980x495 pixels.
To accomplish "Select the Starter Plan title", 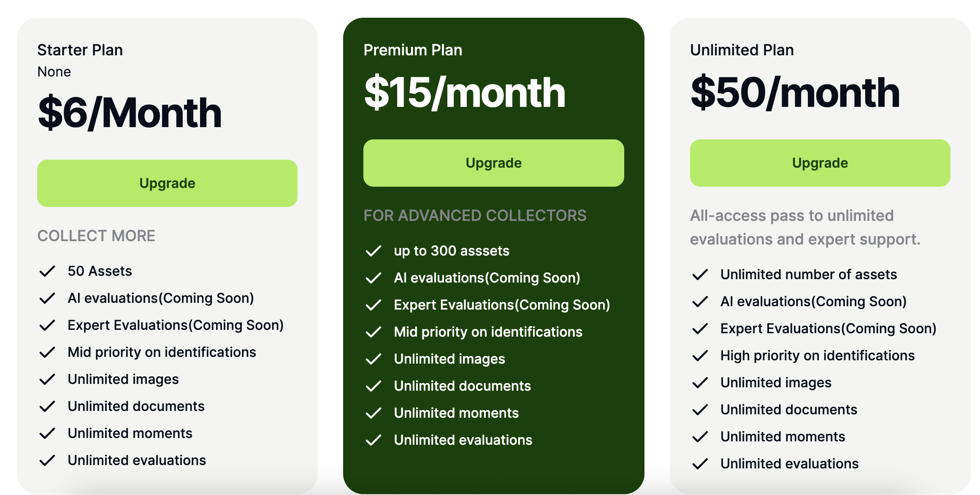I will point(80,49).
